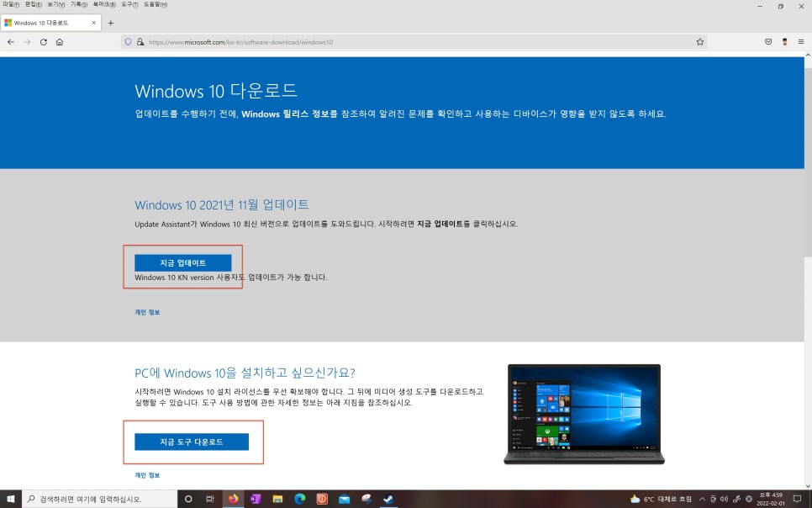The image size is (812, 508).
Task: Click the Windows 10 다운로드 page title
Action: [x=216, y=91]
